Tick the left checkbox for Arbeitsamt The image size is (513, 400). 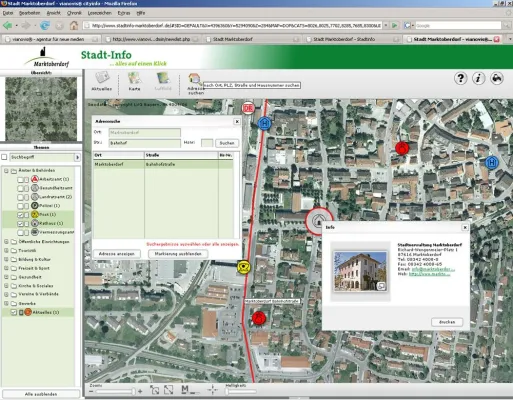(20, 180)
